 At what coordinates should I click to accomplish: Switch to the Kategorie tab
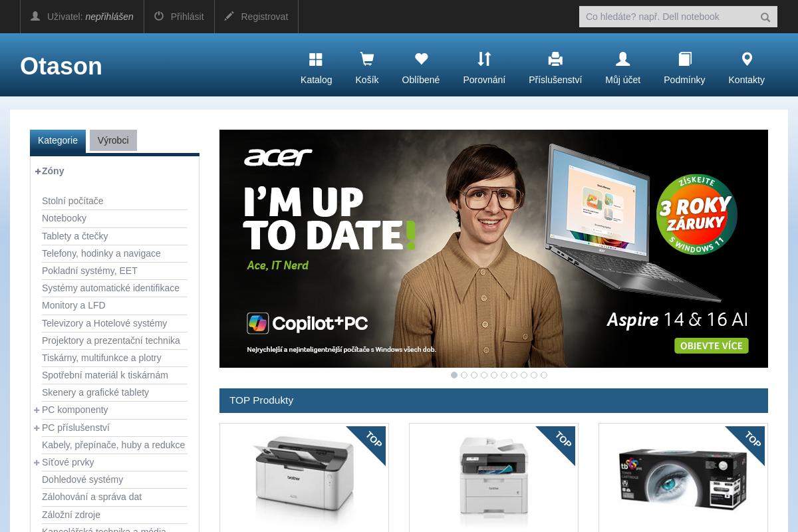[x=58, y=140]
